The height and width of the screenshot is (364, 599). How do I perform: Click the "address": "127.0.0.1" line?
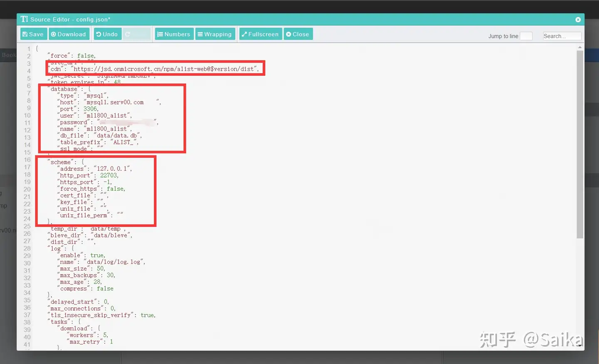click(x=94, y=169)
